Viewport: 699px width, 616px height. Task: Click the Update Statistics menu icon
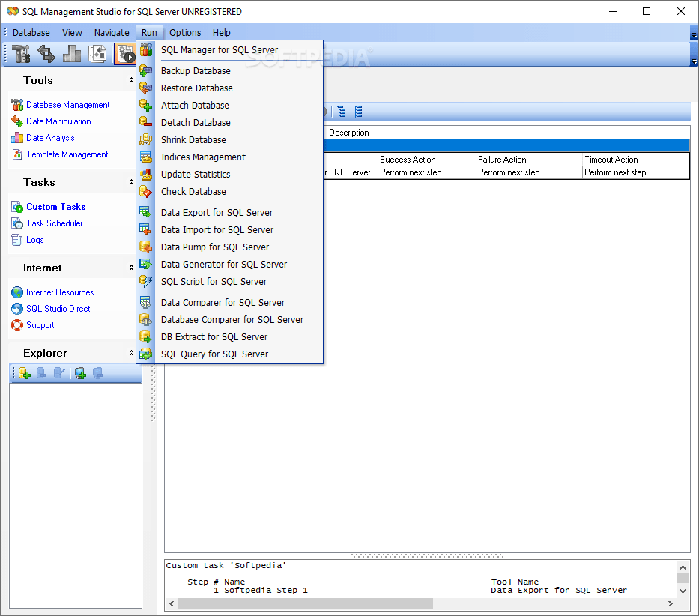(x=146, y=175)
